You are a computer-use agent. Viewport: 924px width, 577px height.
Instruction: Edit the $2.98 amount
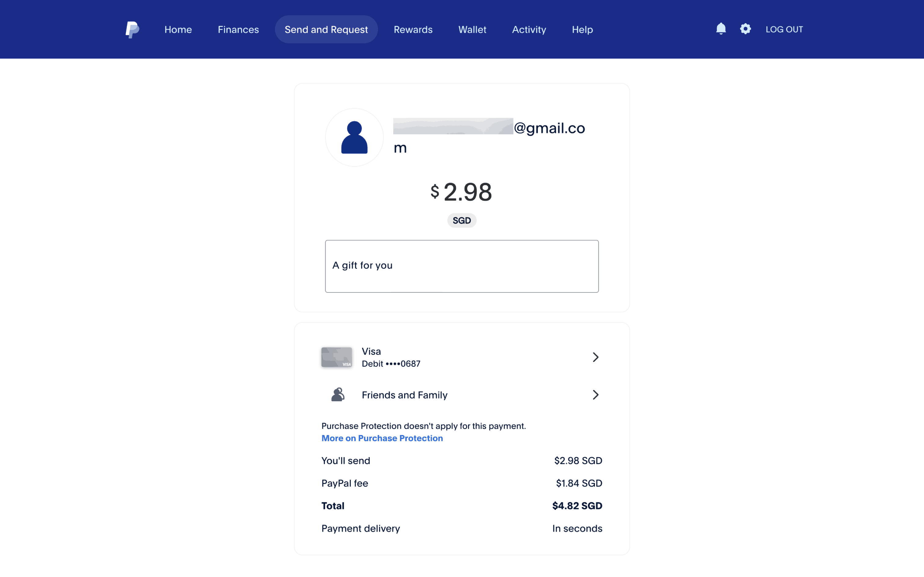tap(467, 192)
